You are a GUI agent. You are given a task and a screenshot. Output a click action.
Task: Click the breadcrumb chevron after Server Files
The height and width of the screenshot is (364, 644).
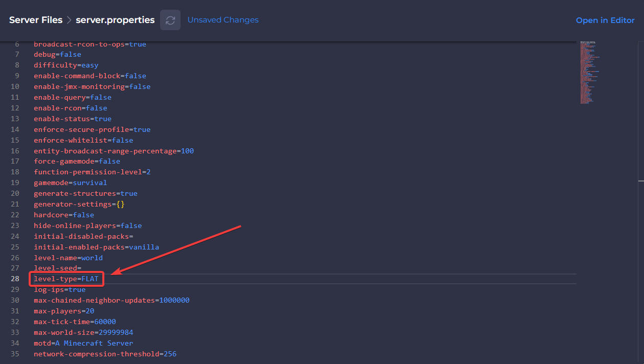click(x=69, y=20)
